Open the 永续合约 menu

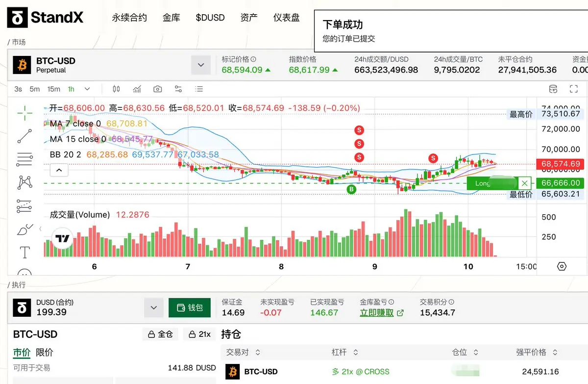point(129,18)
